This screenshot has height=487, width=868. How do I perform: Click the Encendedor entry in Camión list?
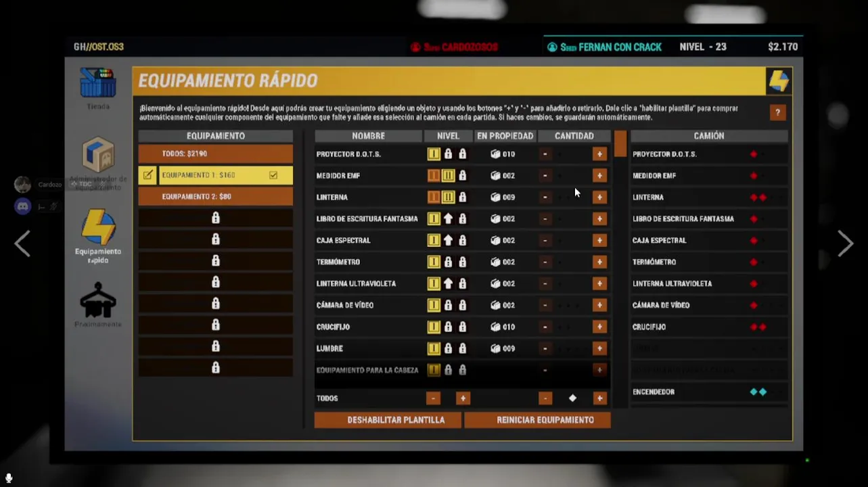click(x=709, y=392)
